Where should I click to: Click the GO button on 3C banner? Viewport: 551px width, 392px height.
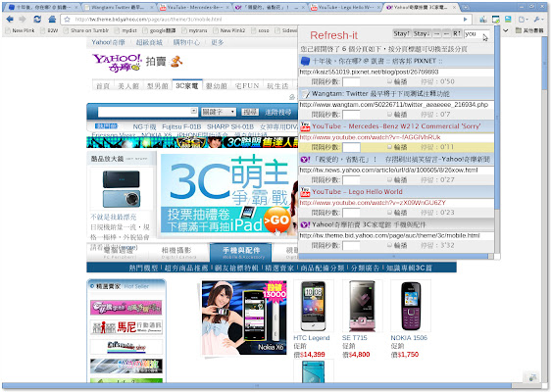(277, 220)
